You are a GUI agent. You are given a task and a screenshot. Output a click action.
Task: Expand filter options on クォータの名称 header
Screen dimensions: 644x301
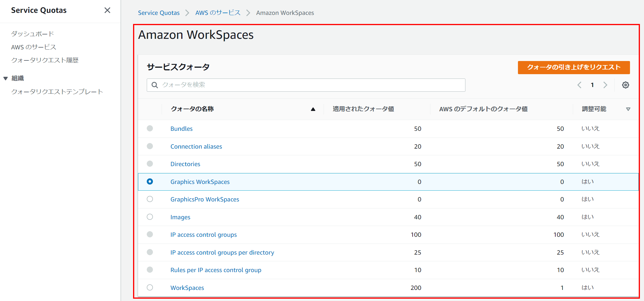[x=313, y=109]
